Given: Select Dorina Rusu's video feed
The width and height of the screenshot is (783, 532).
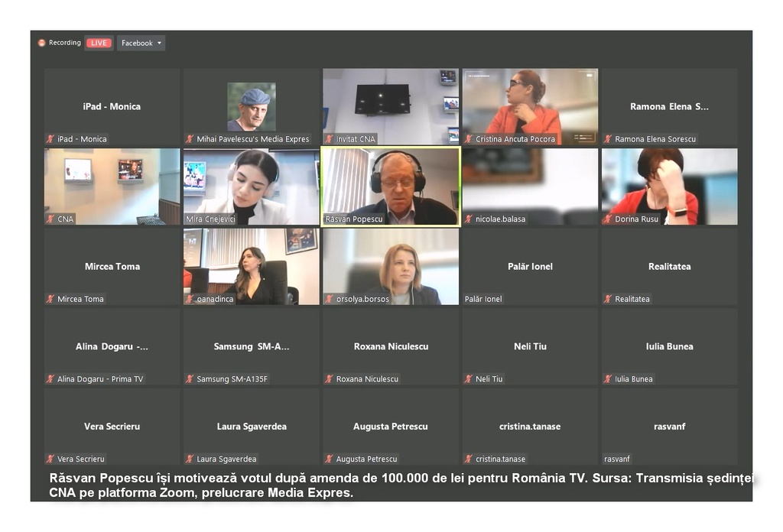Looking at the screenshot, I should point(669,187).
